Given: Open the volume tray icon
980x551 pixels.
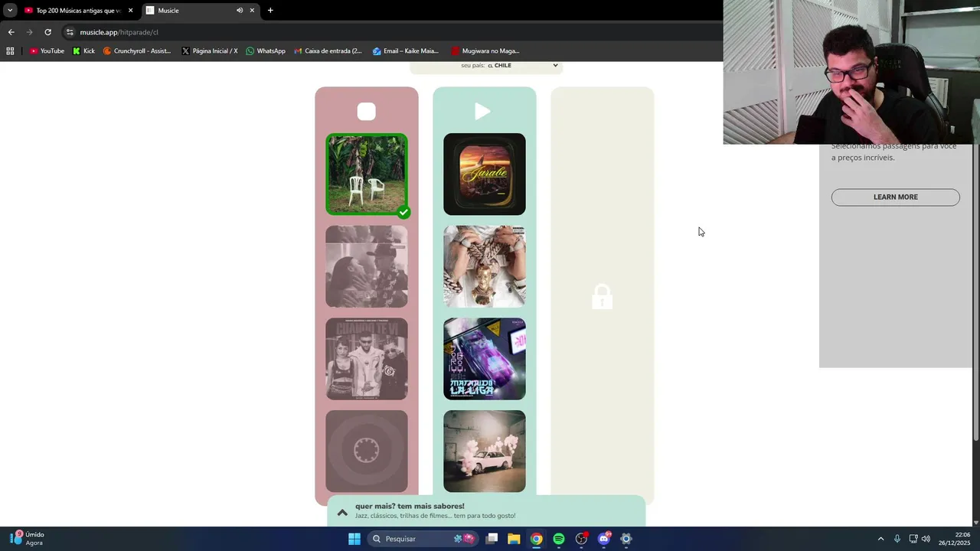Looking at the screenshot, I should coord(926,539).
